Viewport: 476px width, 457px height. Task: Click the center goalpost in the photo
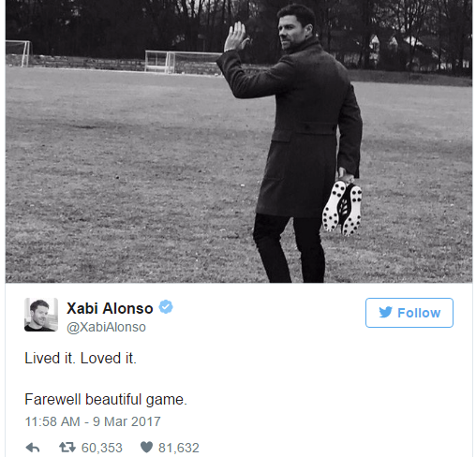[184, 62]
